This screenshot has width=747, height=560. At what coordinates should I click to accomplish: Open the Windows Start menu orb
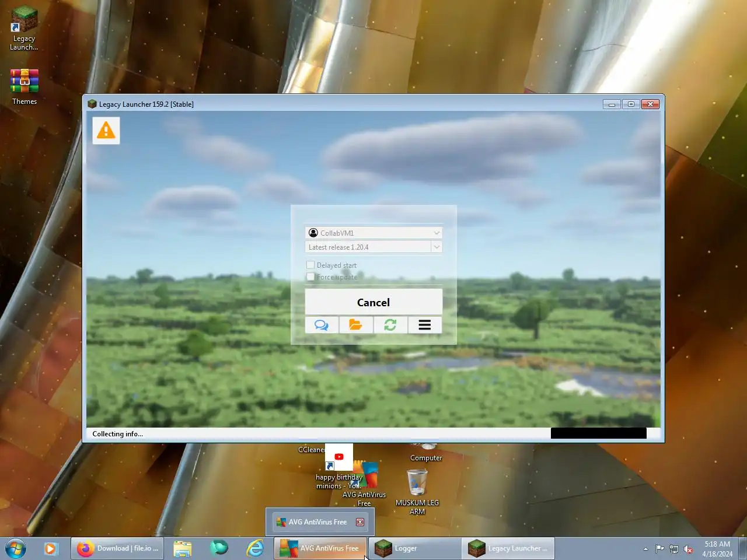coord(16,548)
